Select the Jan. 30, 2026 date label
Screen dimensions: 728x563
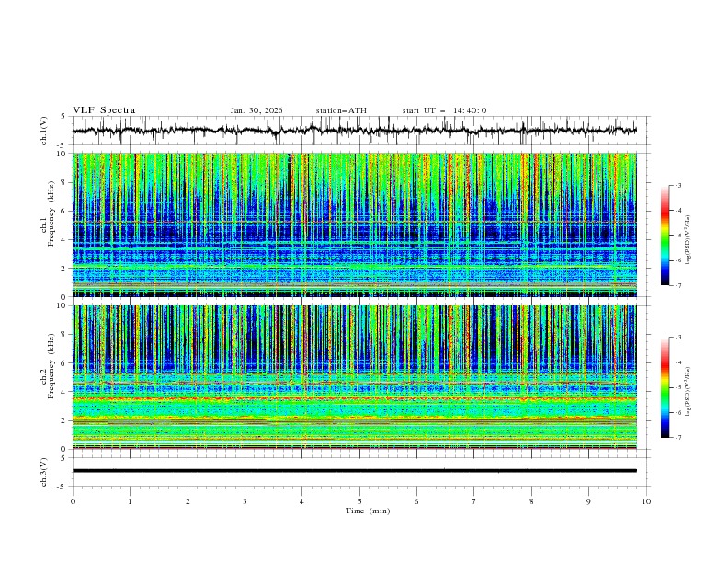(256, 110)
